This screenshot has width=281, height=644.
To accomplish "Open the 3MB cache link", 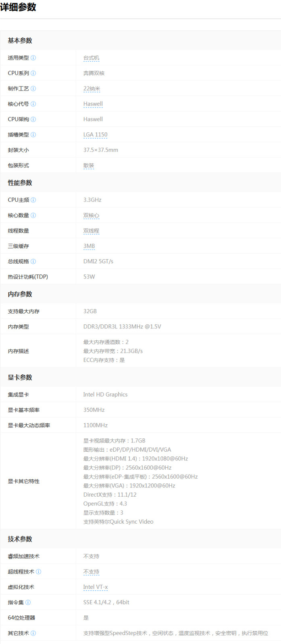I will click(x=89, y=246).
